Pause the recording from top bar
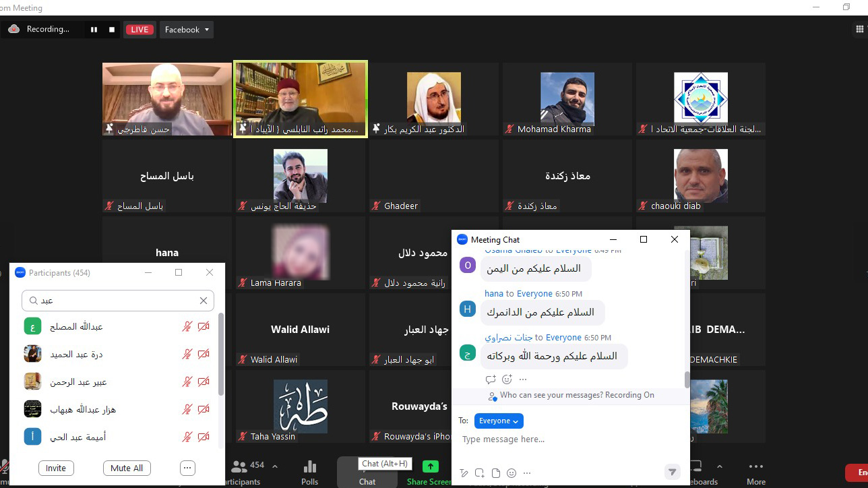Viewport: 868px width, 488px height. (x=94, y=30)
